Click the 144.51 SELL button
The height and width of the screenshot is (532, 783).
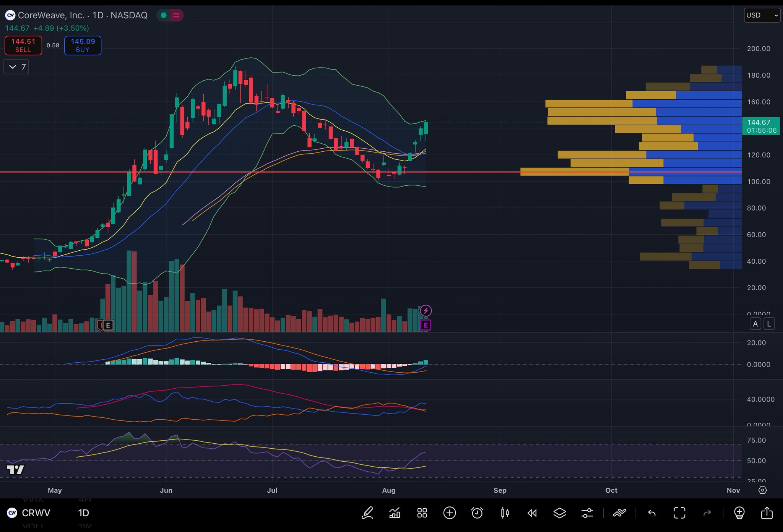coord(23,45)
